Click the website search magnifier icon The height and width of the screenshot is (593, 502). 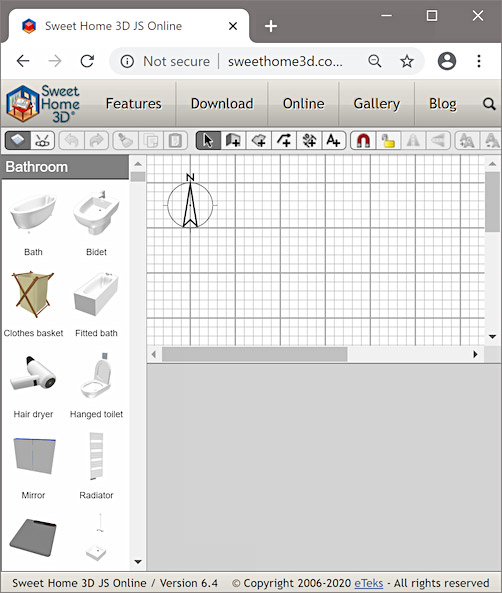[489, 104]
